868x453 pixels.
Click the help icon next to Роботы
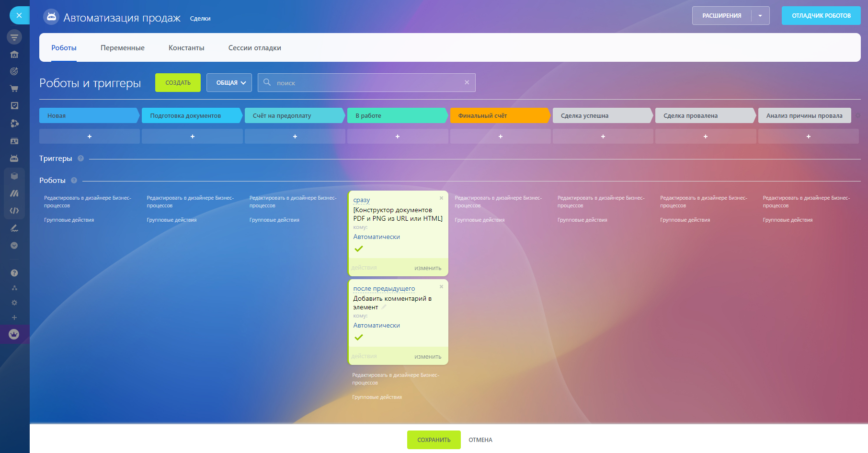74,181
